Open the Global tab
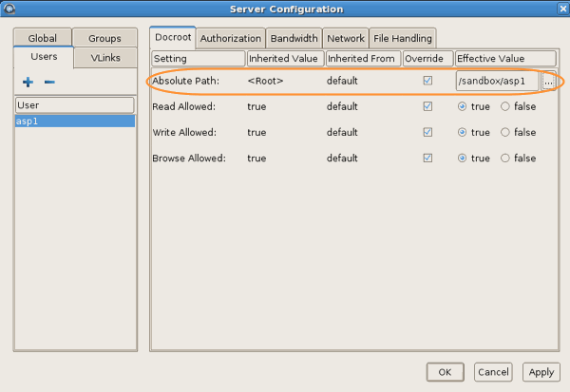 tap(43, 38)
